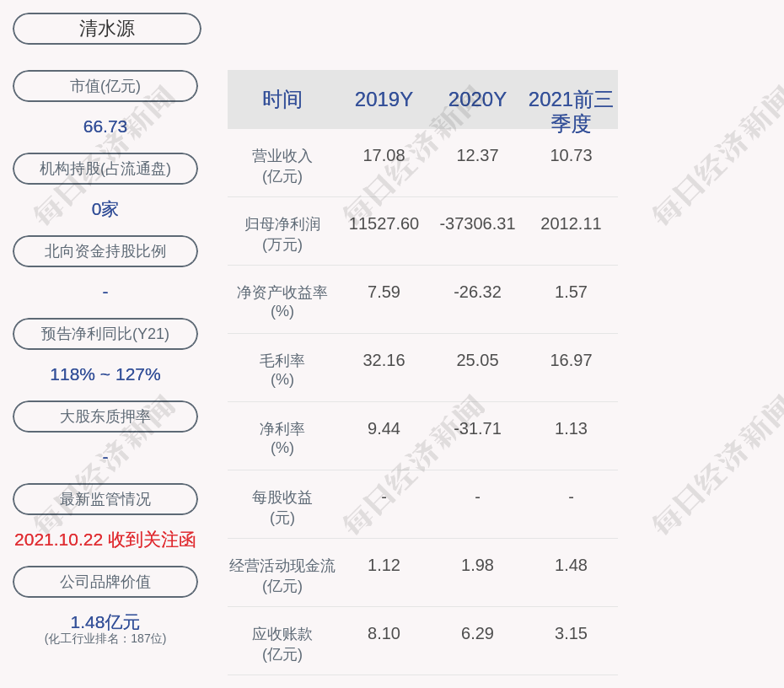This screenshot has width=784, height=688.
Task: Click the 时间 table header cell
Action: 282,99
